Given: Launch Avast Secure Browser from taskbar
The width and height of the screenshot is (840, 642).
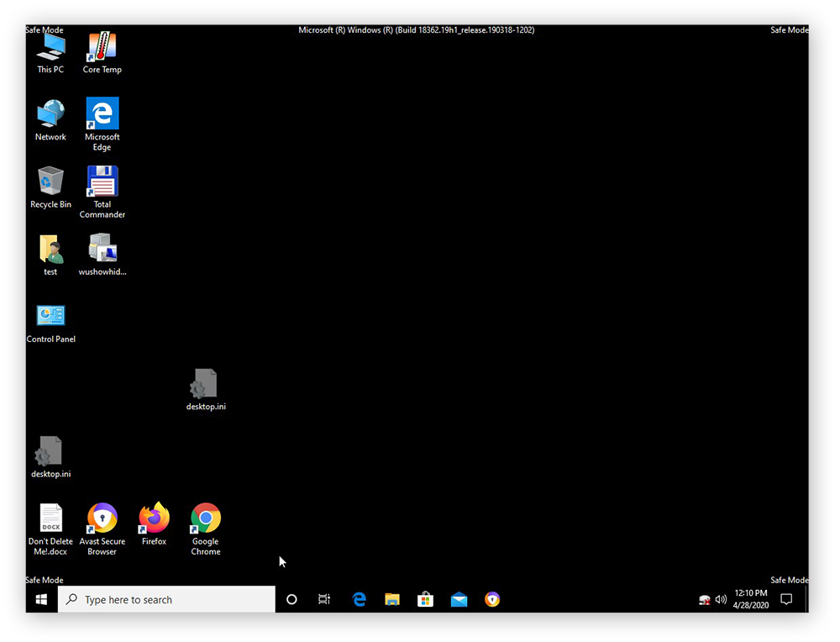Looking at the screenshot, I should coord(492,599).
